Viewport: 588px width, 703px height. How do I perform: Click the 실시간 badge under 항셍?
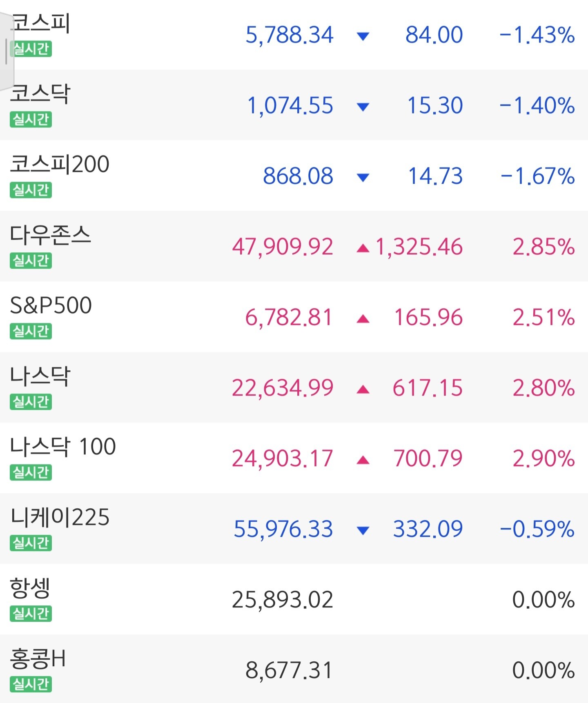(x=31, y=614)
